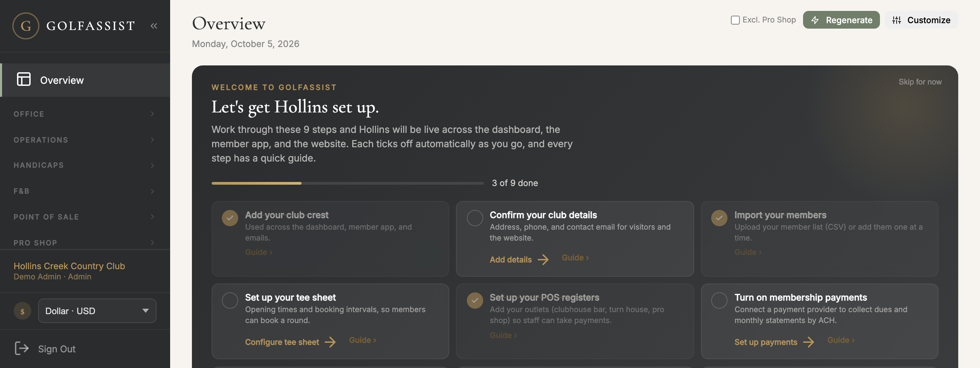The image size is (980, 368).
Task: Toggle the Add your club crest checkmark
Action: click(x=230, y=218)
